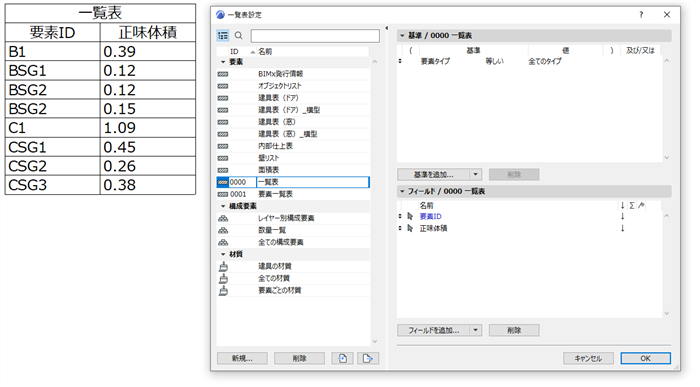Click the 名前 column header in scheme list
This screenshot has height=387, width=700.
coord(265,52)
